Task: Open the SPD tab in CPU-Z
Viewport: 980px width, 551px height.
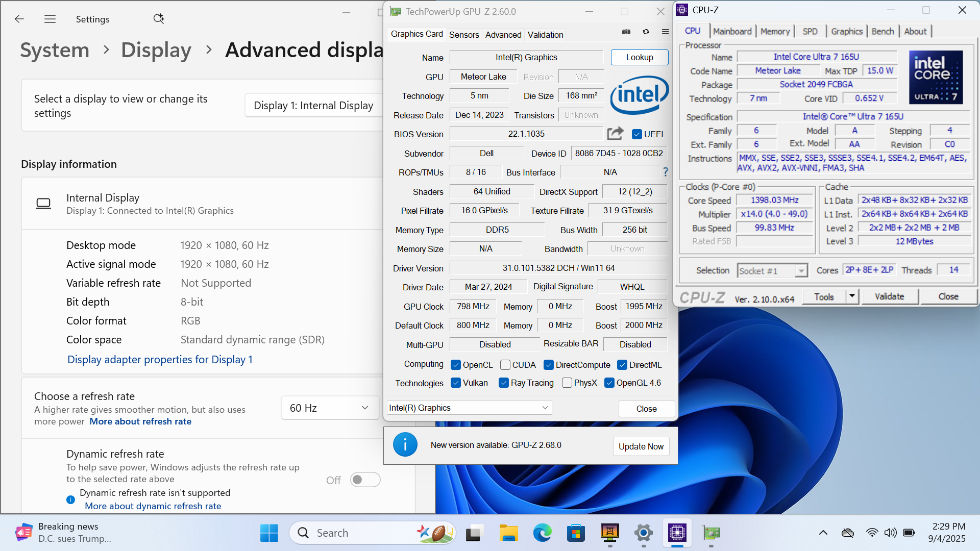Action: tap(810, 31)
